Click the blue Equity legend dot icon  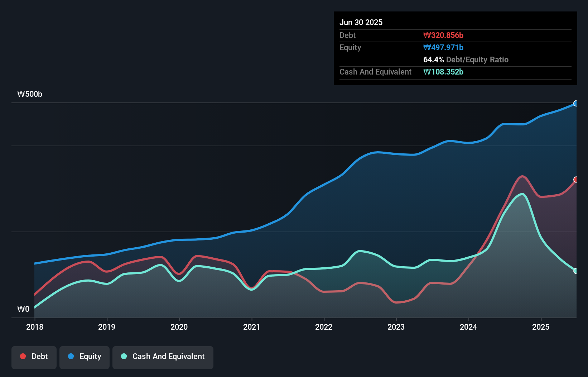pyautogui.click(x=71, y=356)
